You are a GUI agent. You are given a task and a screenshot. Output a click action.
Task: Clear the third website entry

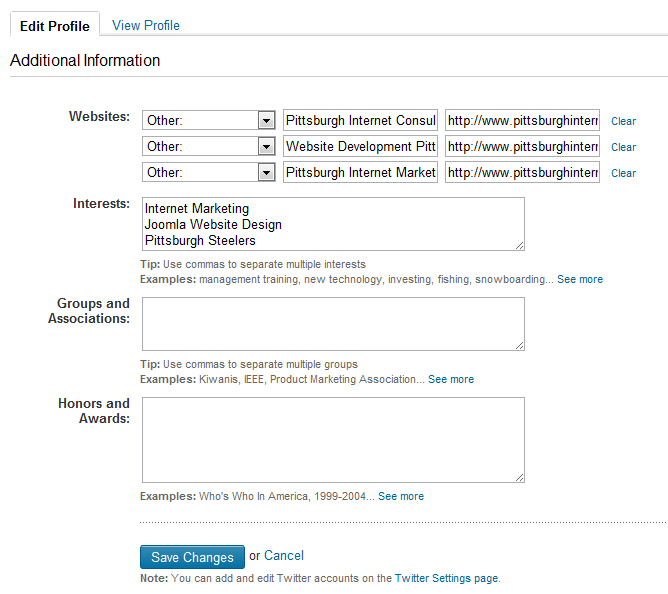[623, 173]
